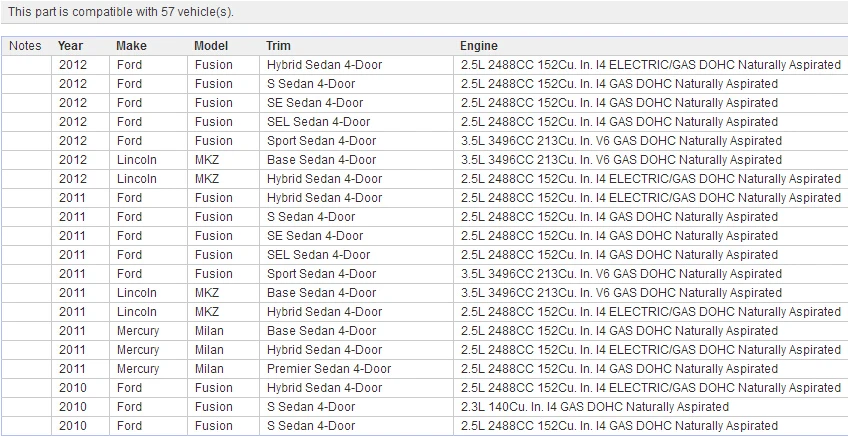Click 'Hybrid Sedan 4-Door' in Mercury Milan row
This screenshot has height=437, width=848.
pos(324,349)
